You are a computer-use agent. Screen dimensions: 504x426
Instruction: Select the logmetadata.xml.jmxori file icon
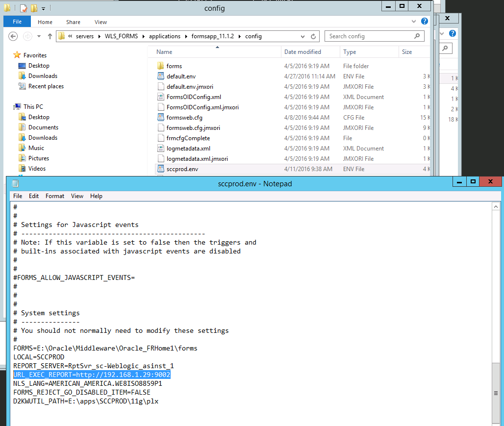pyautogui.click(x=161, y=158)
